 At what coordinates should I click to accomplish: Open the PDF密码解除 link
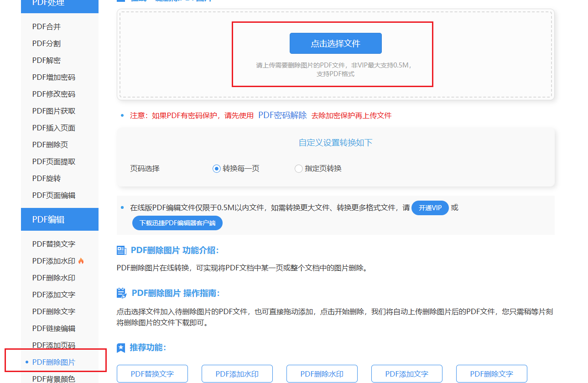[283, 115]
